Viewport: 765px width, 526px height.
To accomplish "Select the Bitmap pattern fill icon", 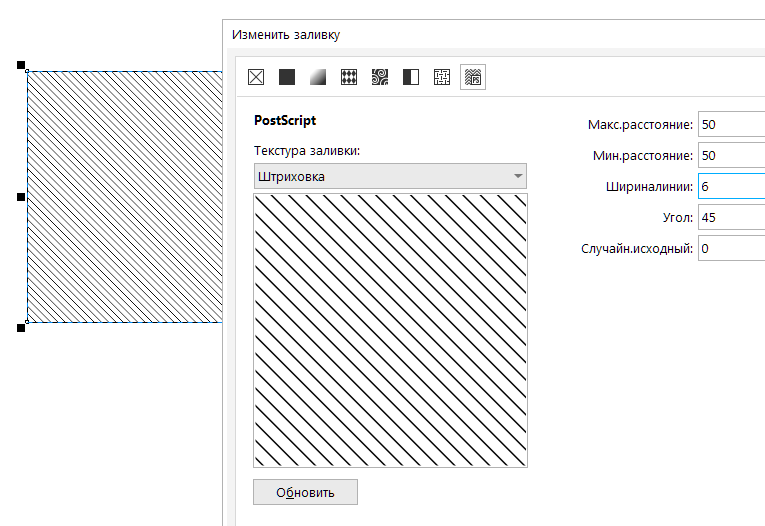I will point(380,77).
